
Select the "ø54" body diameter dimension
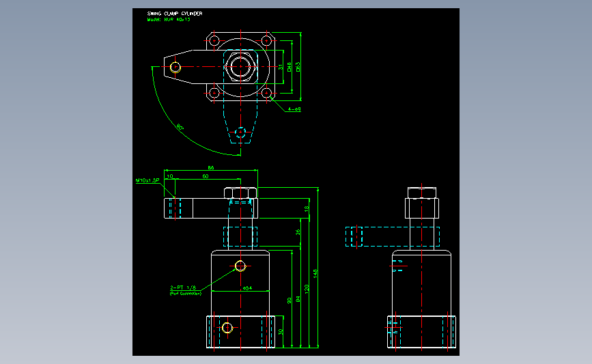tap(247, 288)
